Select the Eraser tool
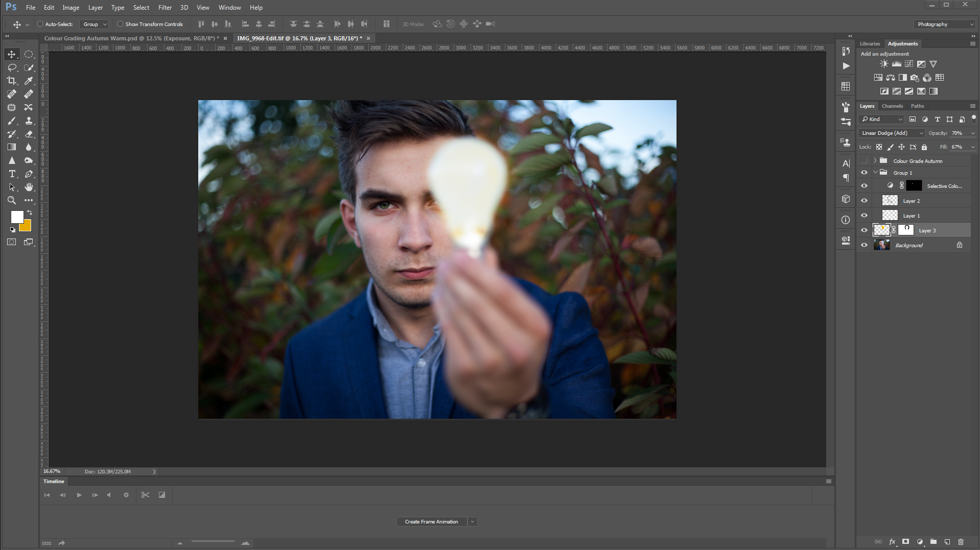Screen dimensions: 980x550 [29, 134]
